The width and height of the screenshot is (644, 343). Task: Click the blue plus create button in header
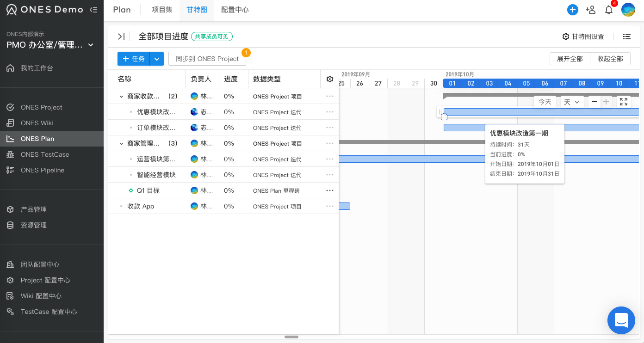tap(573, 10)
